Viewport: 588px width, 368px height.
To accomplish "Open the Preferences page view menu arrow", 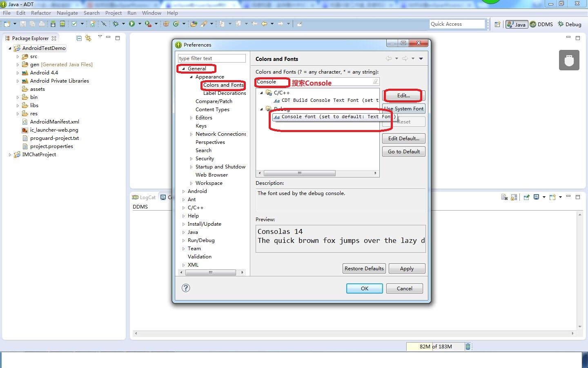I will coord(421,58).
